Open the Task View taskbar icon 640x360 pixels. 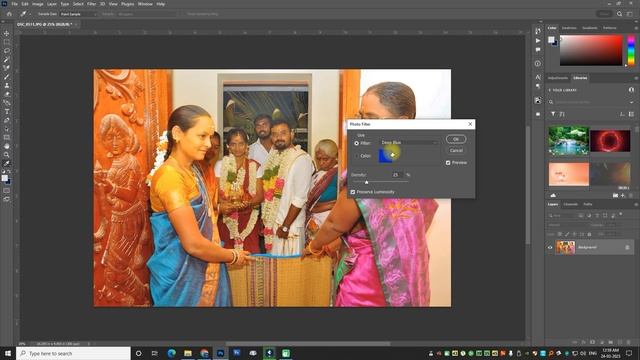[x=155, y=353]
